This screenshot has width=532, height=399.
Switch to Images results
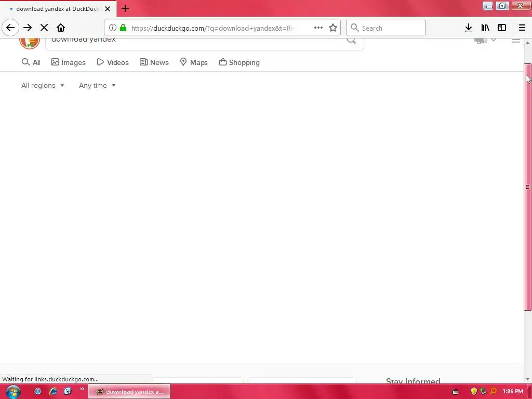68,62
